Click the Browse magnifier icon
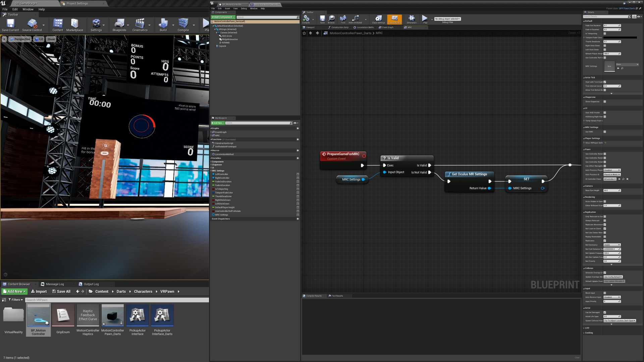Screen dimensions: 644x362 331,19
